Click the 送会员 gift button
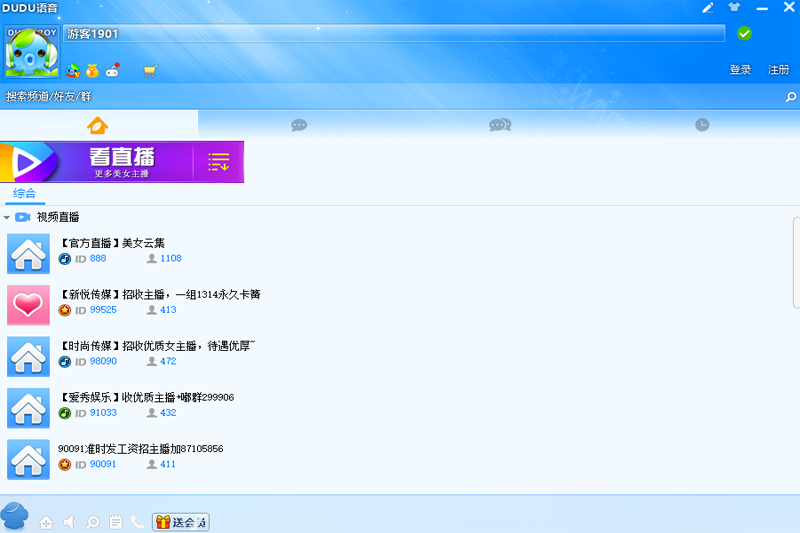 click(180, 522)
